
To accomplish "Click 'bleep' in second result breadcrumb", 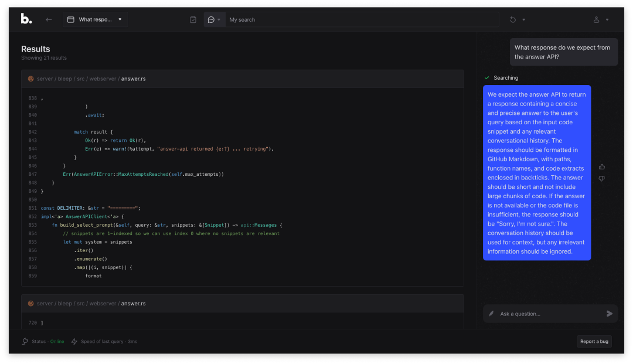I will point(64,304).
